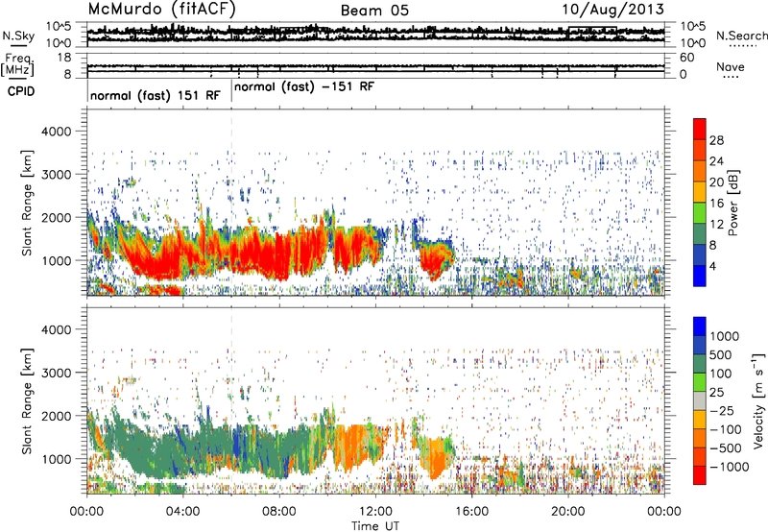The height and width of the screenshot is (532, 768).
Task: Click the McMurdo (fitACF) plot title
Action: pos(161,9)
